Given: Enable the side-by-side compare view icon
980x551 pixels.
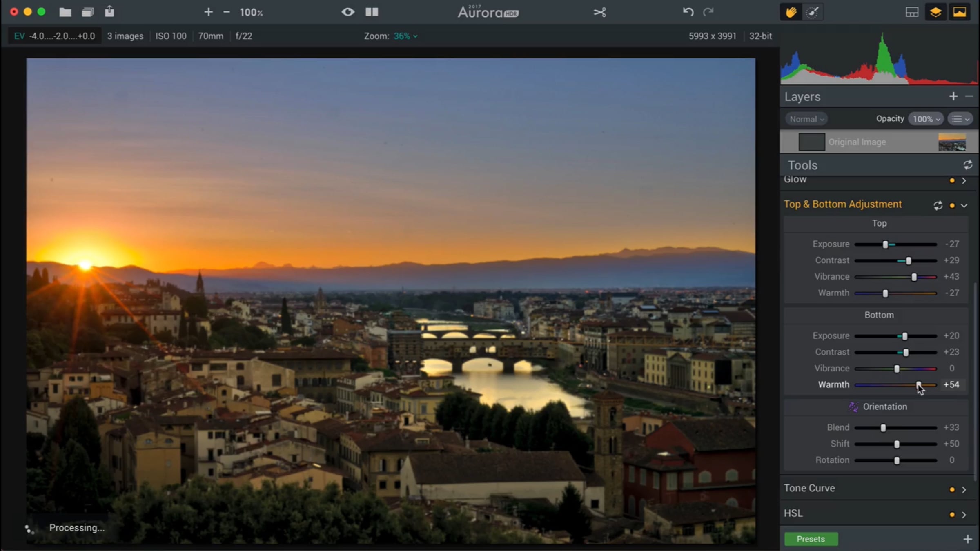Looking at the screenshot, I should point(372,12).
